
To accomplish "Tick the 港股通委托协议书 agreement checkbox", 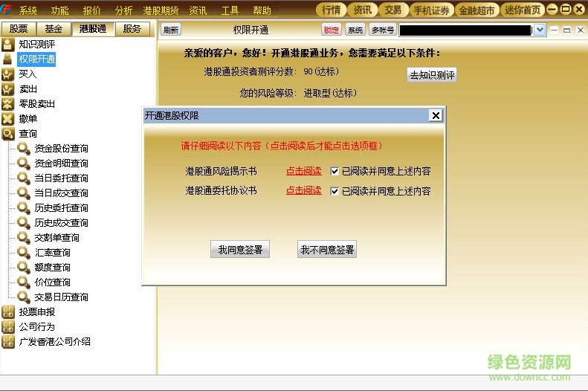I will click(x=335, y=191).
